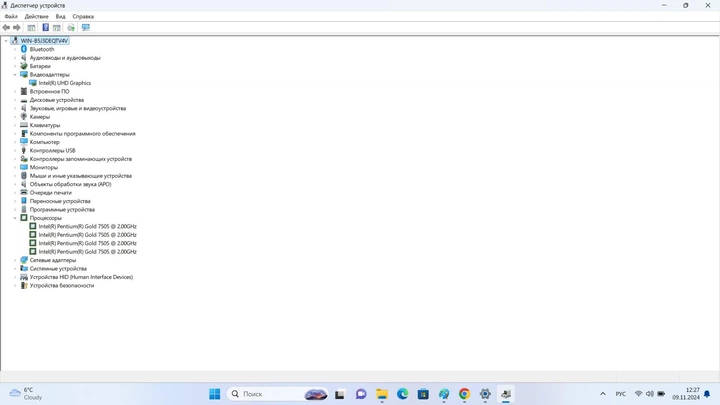Open the volume speaker tray icon
720x405 pixels.
650,394
